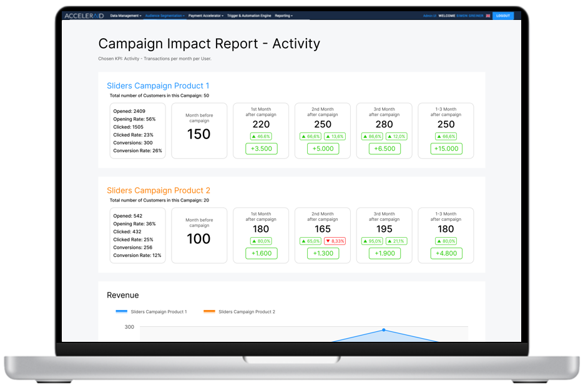Click the green +15.000 badge under 1-3 Month
The height and width of the screenshot is (388, 588).
tap(446, 148)
